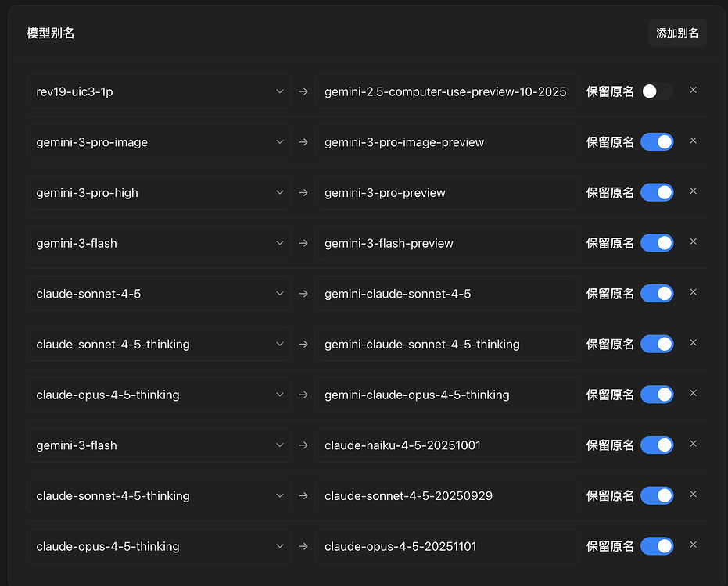728x586 pixels.
Task: Edit the gemini-3-flash-preview alias text field
Action: pos(447,243)
